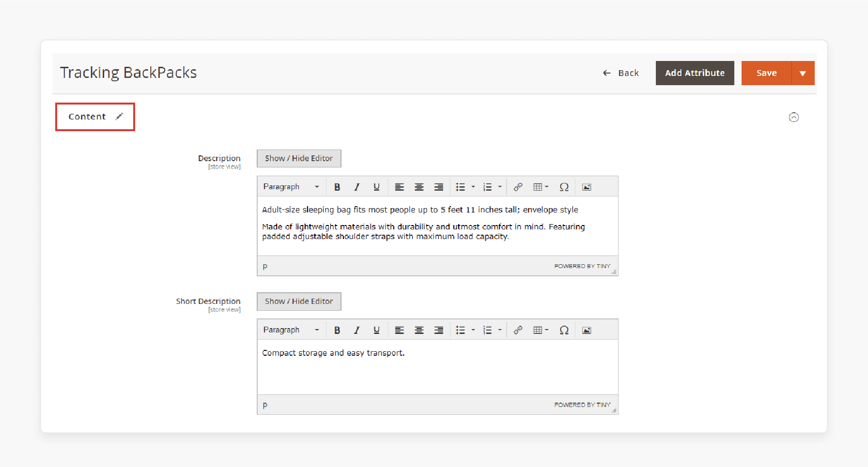This screenshot has height=467, width=868.
Task: Apply italic in Description editor toolbar
Action: point(357,187)
